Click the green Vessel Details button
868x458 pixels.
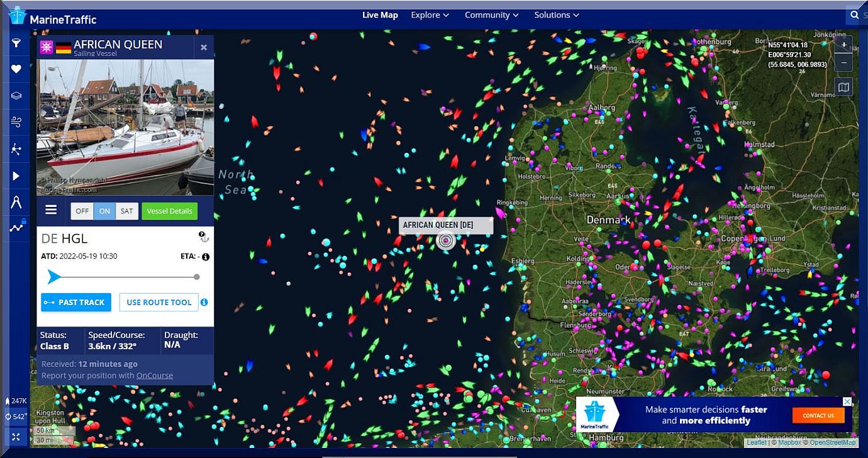point(169,211)
